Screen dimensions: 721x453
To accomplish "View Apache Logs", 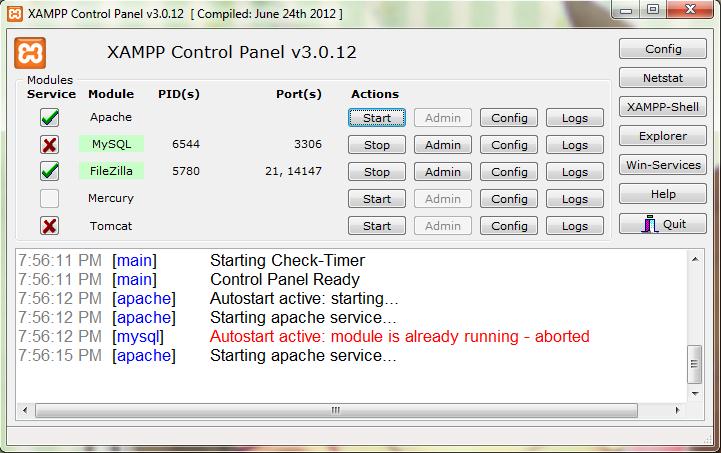I will click(575, 118).
